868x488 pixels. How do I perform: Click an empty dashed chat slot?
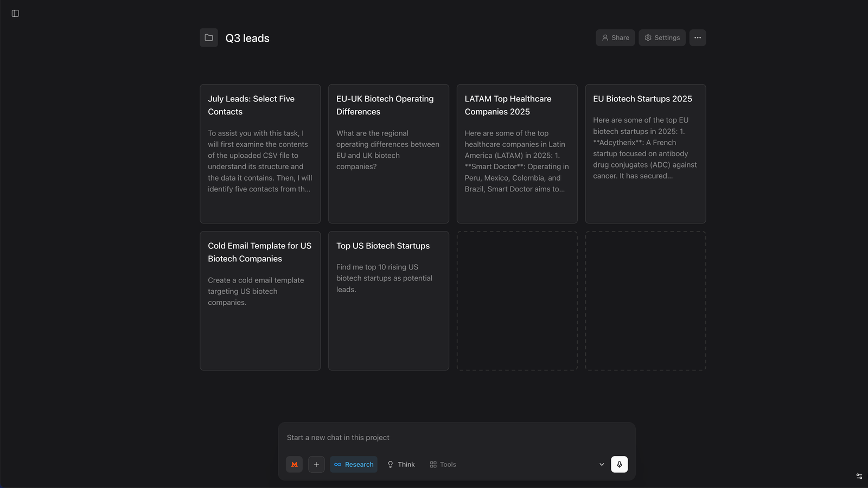click(x=516, y=300)
